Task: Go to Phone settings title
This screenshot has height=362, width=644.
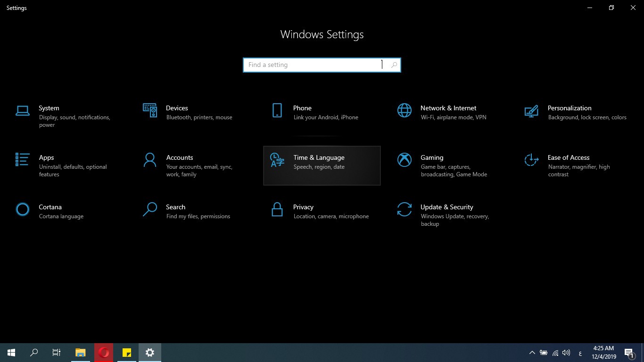Action: tap(302, 108)
